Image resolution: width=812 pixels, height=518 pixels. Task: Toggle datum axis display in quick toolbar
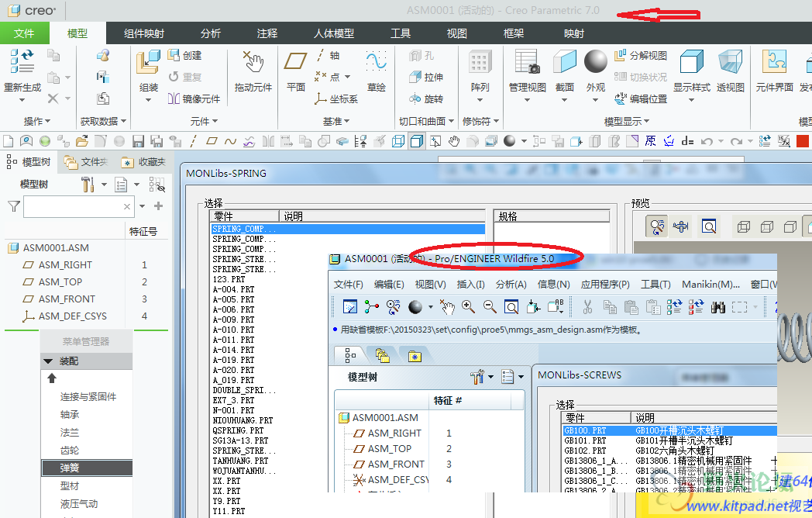193,141
